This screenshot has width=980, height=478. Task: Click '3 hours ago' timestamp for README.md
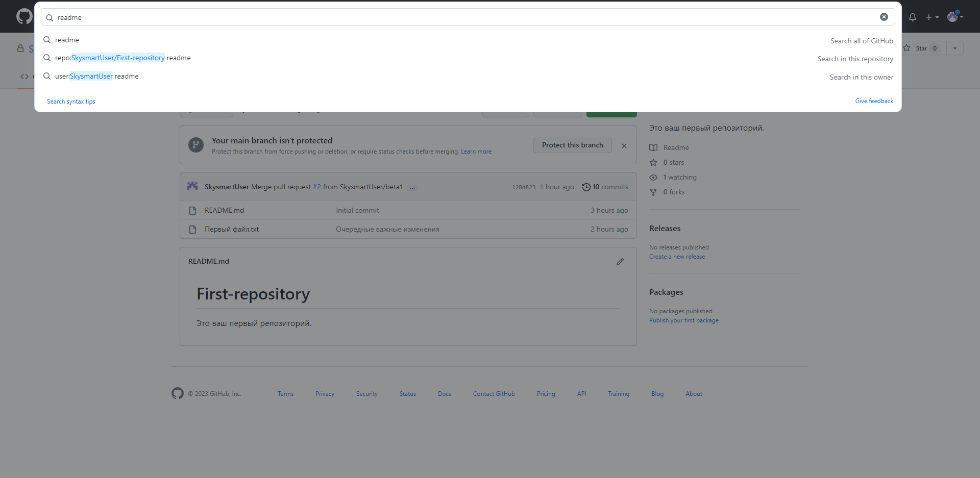tap(609, 210)
